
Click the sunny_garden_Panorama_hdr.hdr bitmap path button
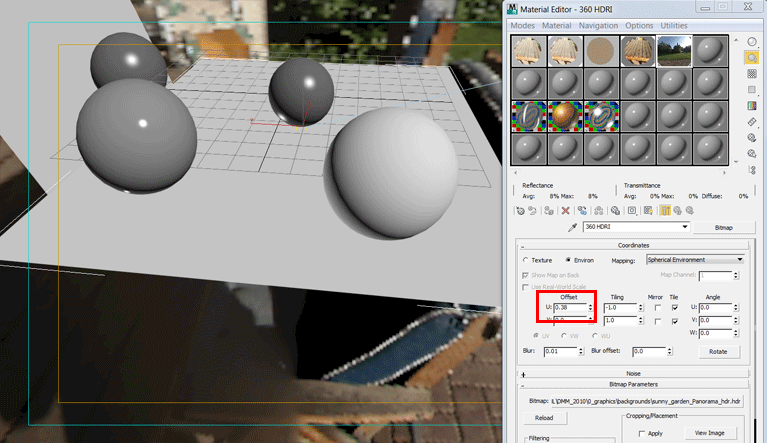(x=646, y=401)
